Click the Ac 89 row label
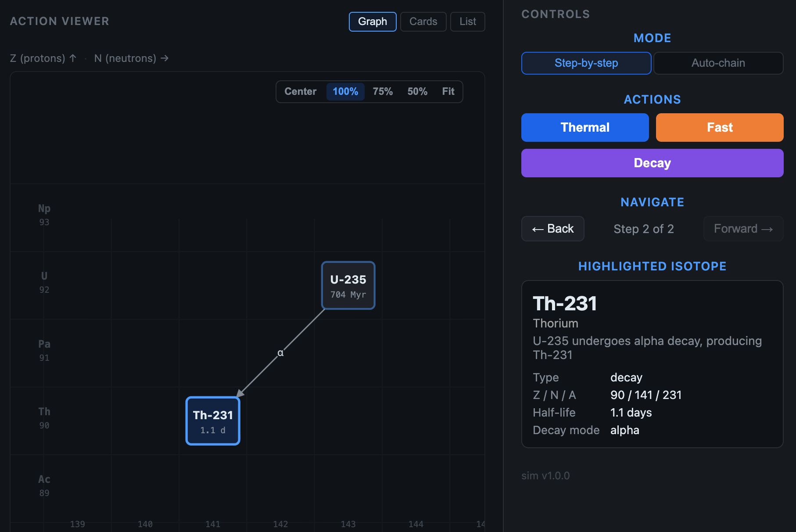796x532 pixels. coord(44,485)
